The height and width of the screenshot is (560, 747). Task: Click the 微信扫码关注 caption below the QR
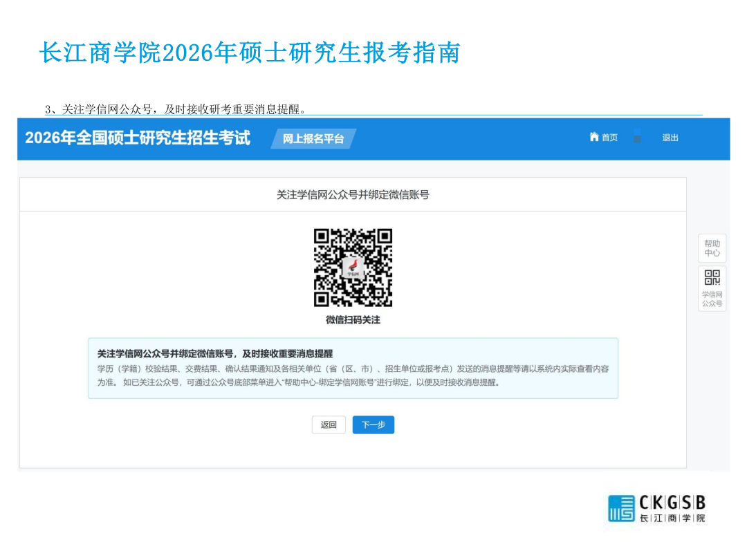coord(353,320)
